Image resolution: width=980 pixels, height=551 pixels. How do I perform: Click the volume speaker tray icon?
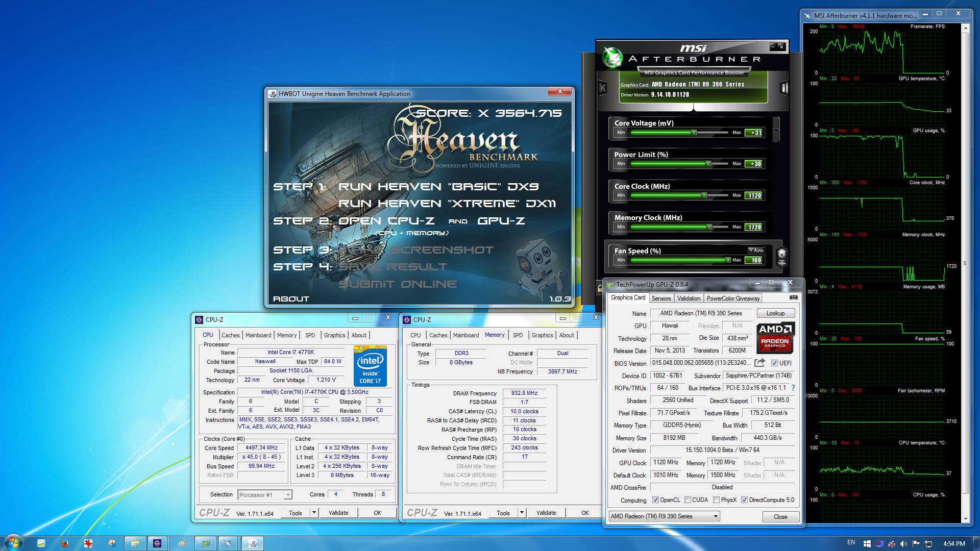click(903, 543)
